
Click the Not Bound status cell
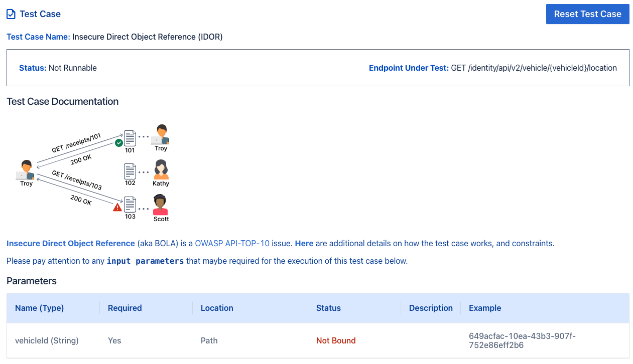click(336, 341)
